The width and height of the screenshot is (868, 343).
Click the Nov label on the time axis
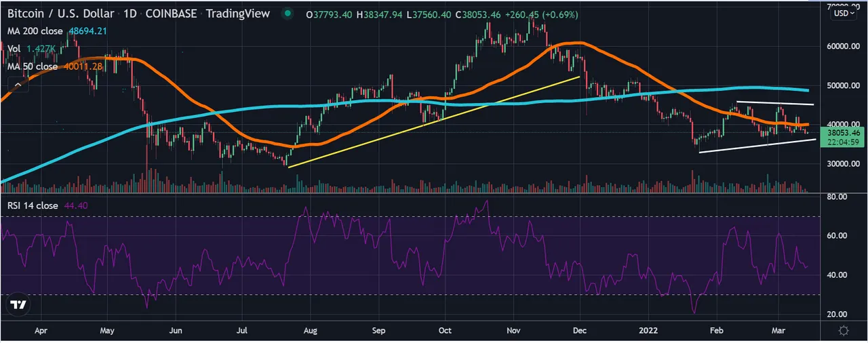pos(513,331)
